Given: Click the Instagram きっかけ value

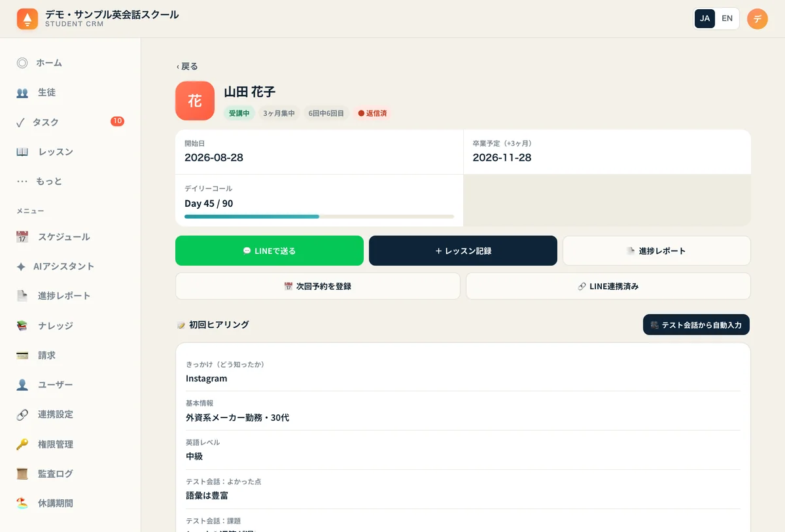Looking at the screenshot, I should click(x=207, y=378).
